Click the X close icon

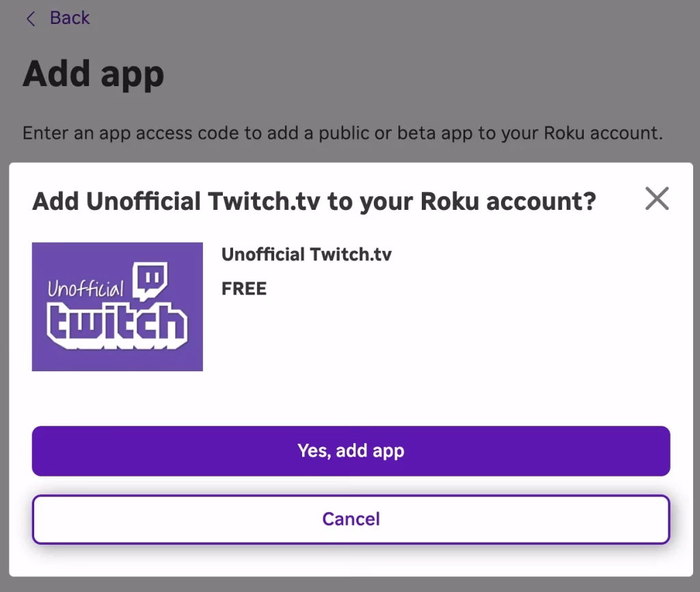pos(656,198)
